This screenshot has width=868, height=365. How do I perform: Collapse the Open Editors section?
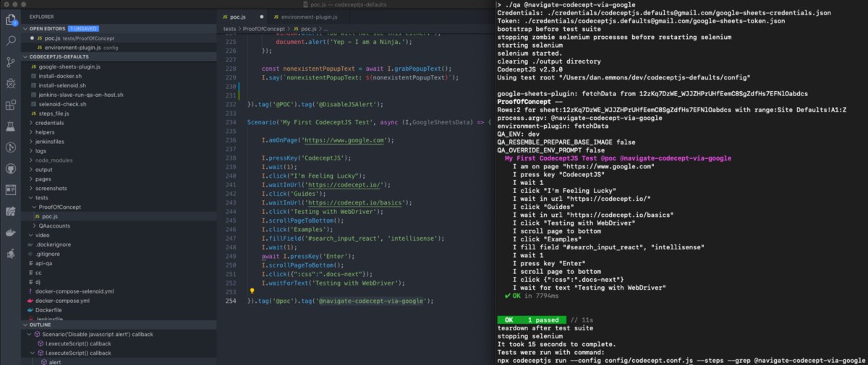pyautogui.click(x=25, y=28)
